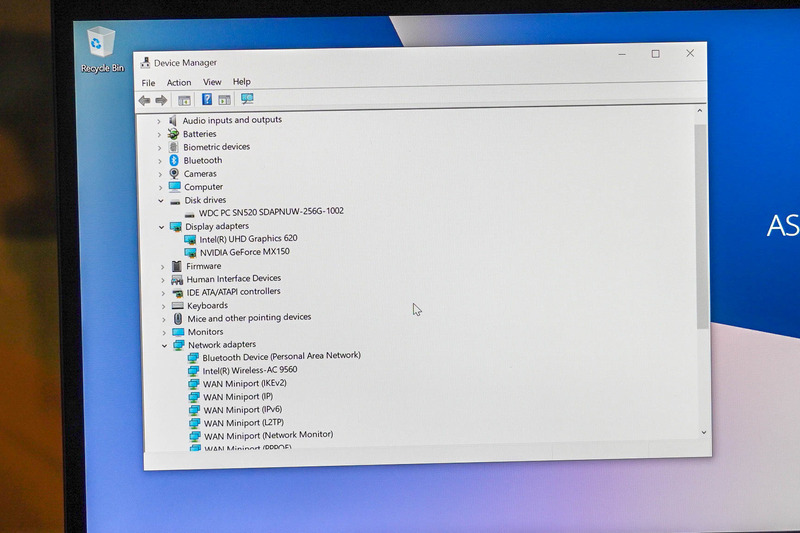Click the IDE ATA/ATAPI controllers icon
The height and width of the screenshot is (533, 800).
coord(177,293)
